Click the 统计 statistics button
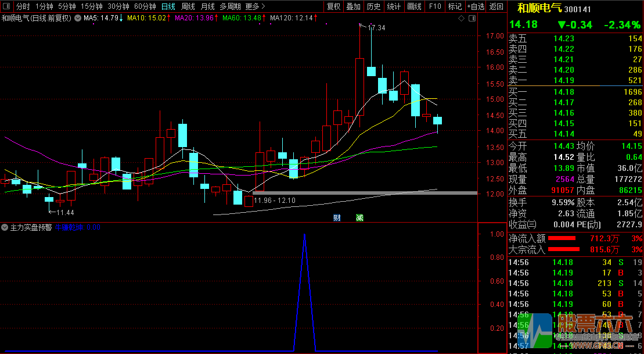This screenshot has height=354, width=644. (394, 6)
